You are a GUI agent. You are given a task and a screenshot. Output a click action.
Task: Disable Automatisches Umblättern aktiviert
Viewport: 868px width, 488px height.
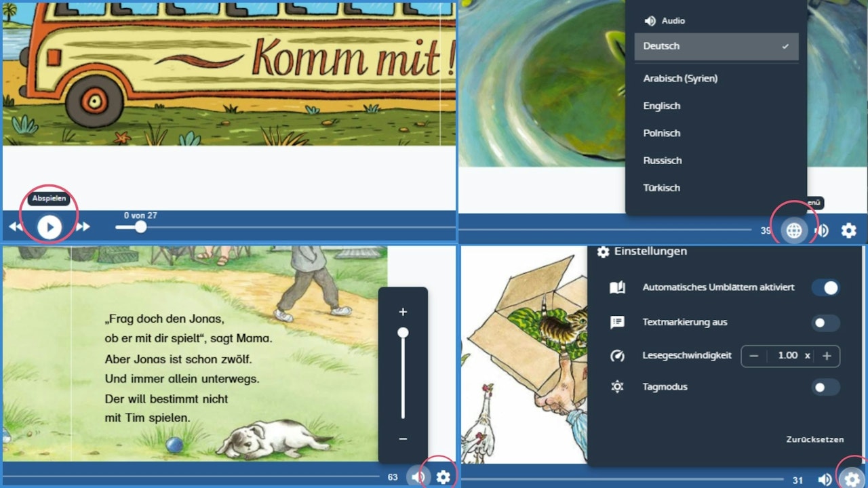(x=825, y=287)
